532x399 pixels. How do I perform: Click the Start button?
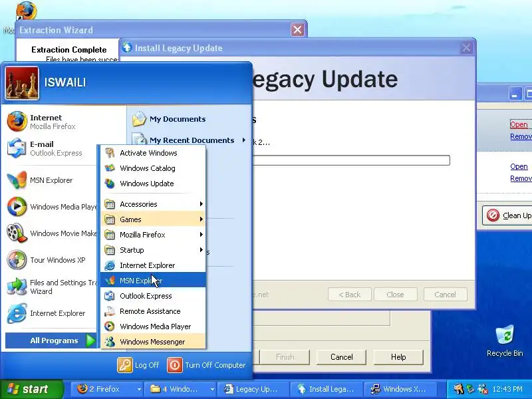(x=31, y=389)
